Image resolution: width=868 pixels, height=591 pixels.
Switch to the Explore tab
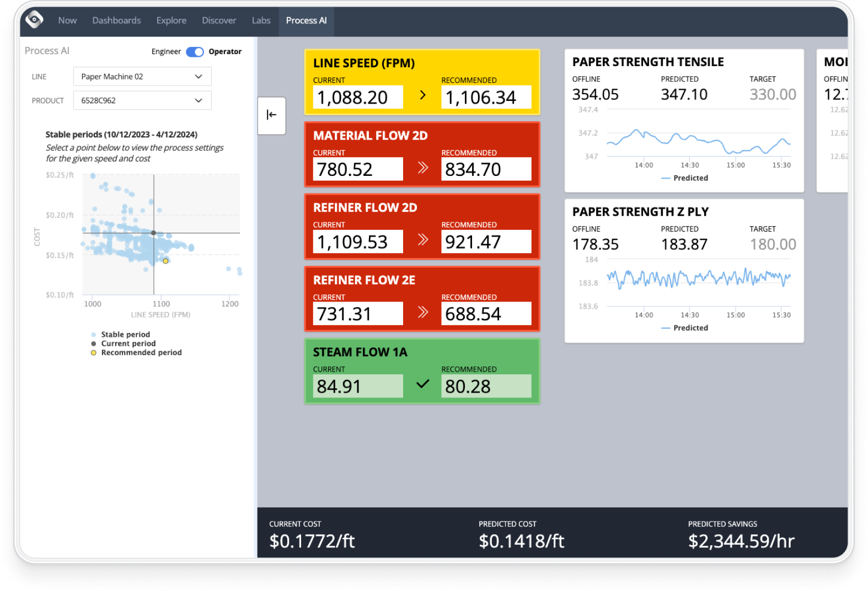[171, 20]
